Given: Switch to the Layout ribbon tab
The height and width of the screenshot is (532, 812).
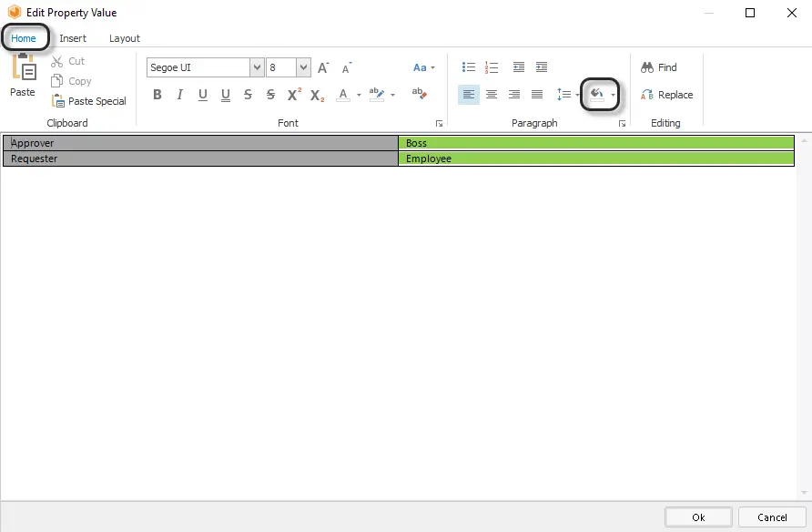Looking at the screenshot, I should point(125,38).
